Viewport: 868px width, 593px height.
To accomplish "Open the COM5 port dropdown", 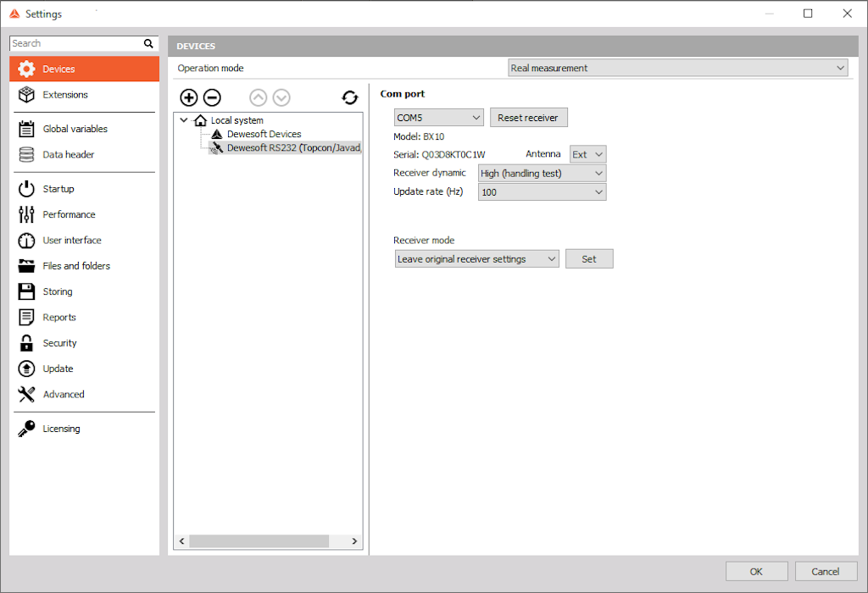I will point(438,117).
